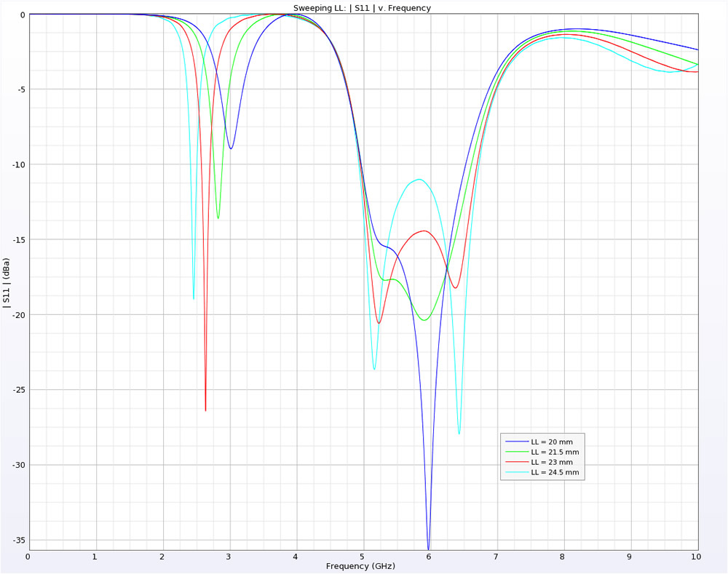The image size is (728, 574).
Task: Click the blue curve's shallow dip near 3 GHz
Action: [231, 148]
